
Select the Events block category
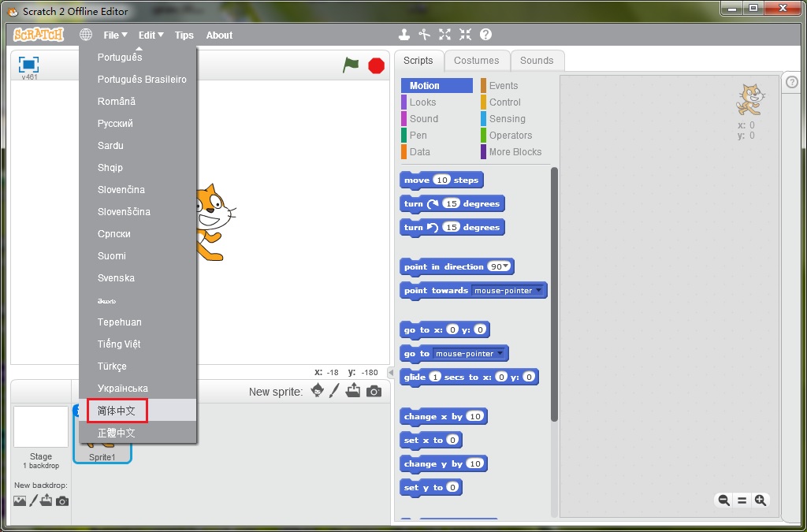(x=515, y=86)
